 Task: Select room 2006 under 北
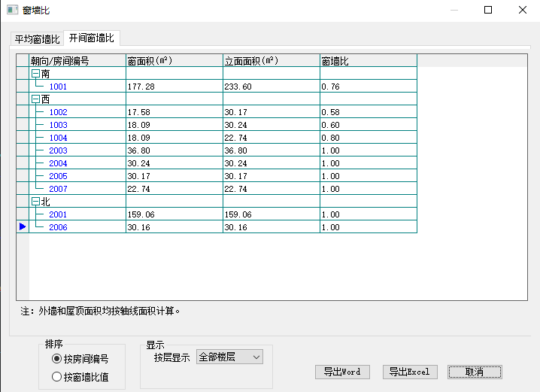click(x=58, y=227)
